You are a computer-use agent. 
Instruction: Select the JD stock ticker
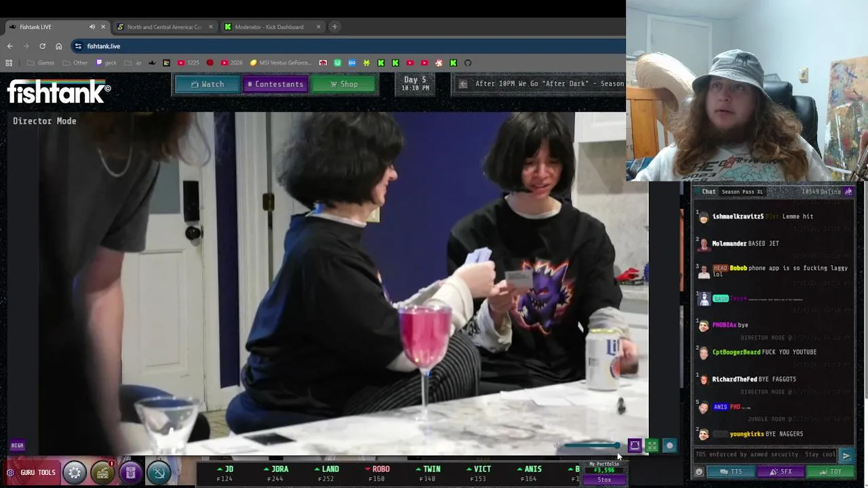point(224,474)
